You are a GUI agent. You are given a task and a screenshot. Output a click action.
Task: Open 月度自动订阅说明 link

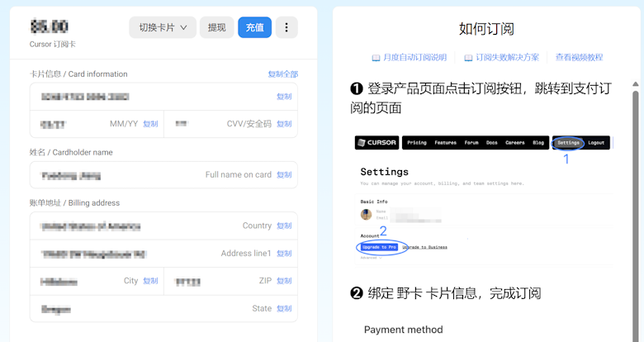click(414, 58)
